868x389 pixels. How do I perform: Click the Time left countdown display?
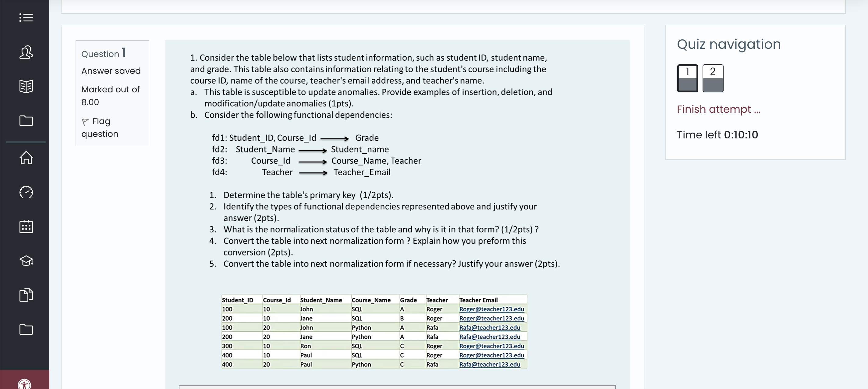tap(717, 135)
